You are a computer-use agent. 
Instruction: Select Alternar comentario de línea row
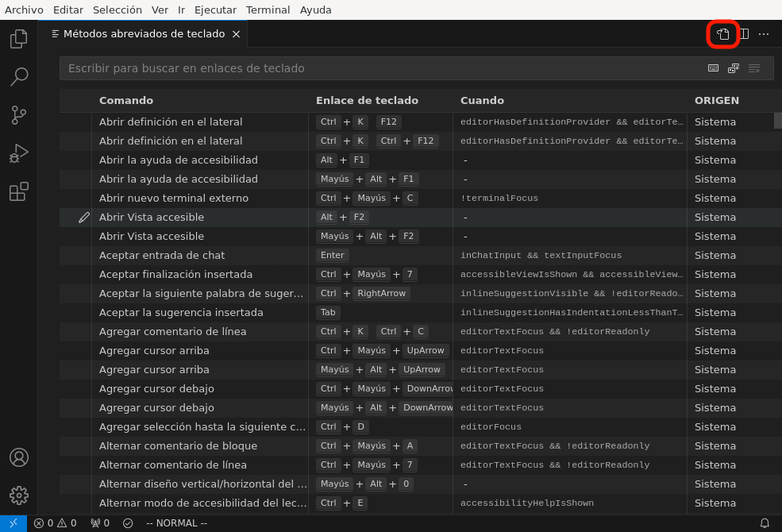(x=421, y=465)
